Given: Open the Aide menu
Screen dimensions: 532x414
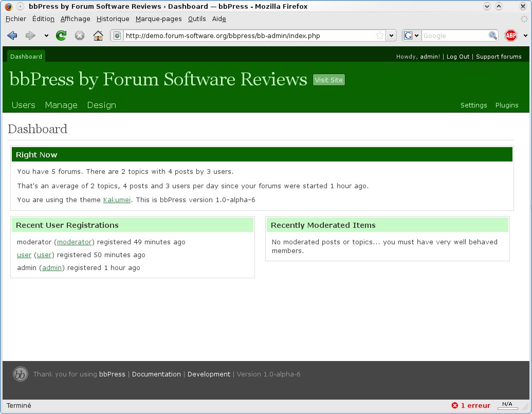Looking at the screenshot, I should [219, 19].
